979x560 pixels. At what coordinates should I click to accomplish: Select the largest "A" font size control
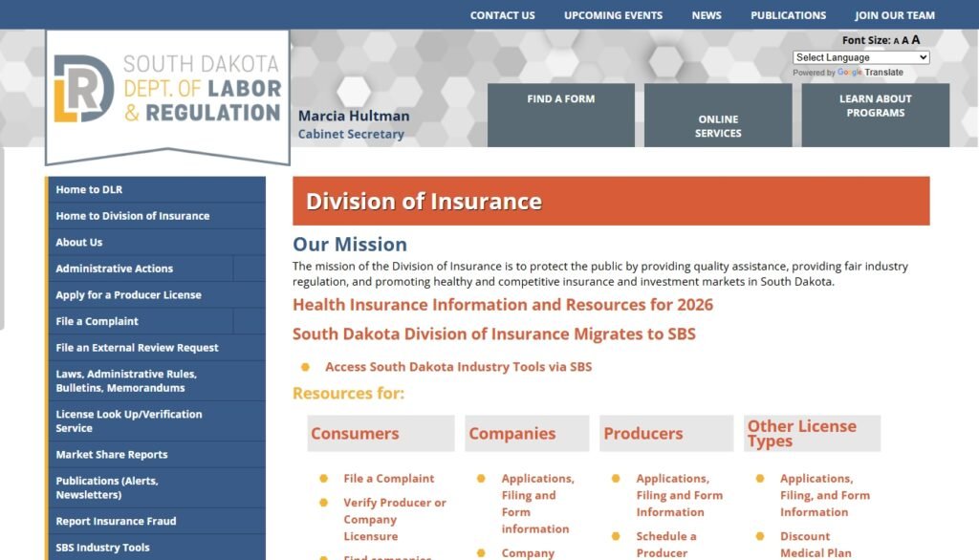point(915,40)
